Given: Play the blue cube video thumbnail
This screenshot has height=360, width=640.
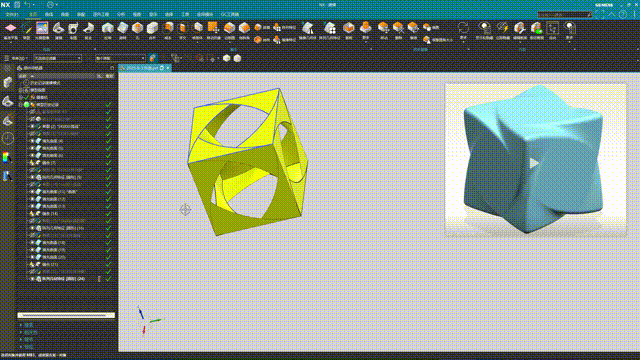Looking at the screenshot, I should pyautogui.click(x=534, y=163).
